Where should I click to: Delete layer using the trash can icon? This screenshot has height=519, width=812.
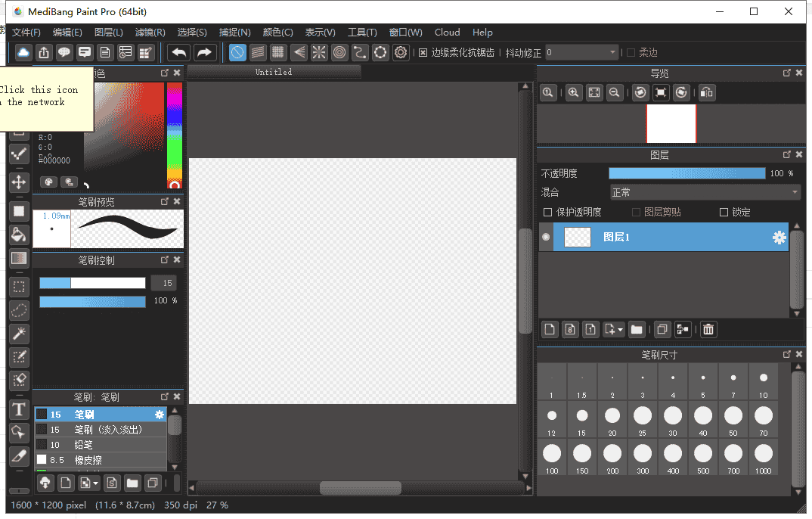[708, 329]
